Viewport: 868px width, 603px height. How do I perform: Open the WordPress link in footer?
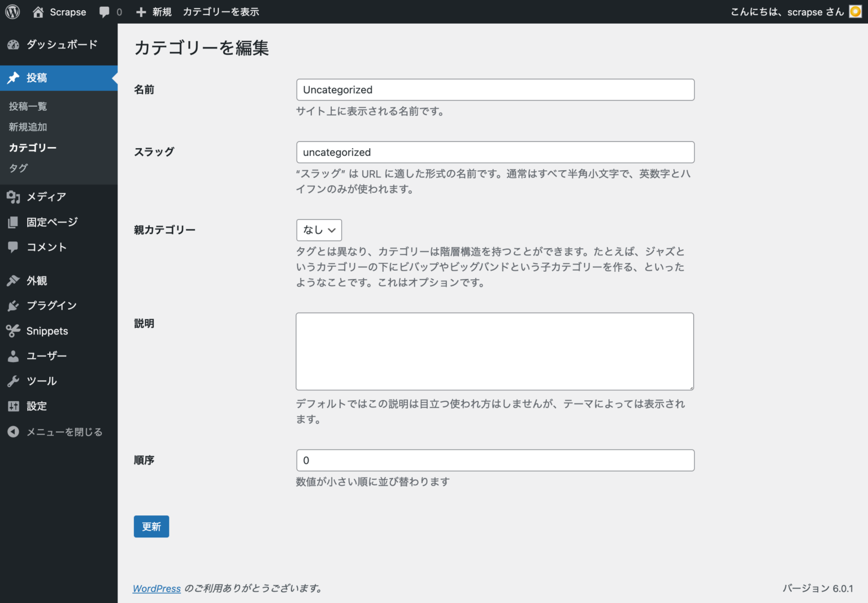click(x=157, y=588)
